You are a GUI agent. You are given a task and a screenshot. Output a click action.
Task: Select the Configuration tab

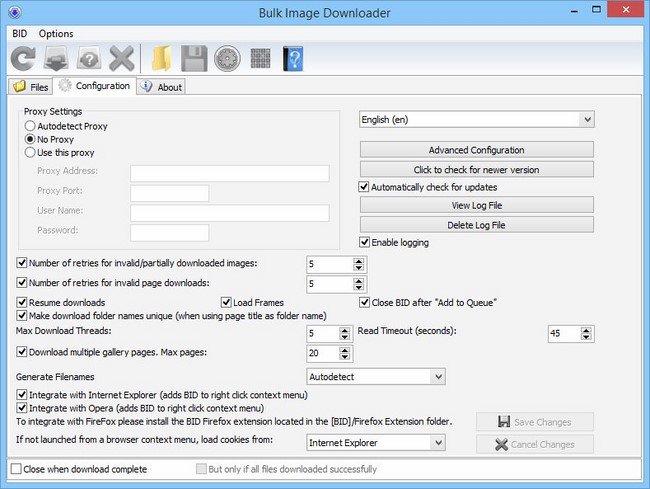[95, 86]
